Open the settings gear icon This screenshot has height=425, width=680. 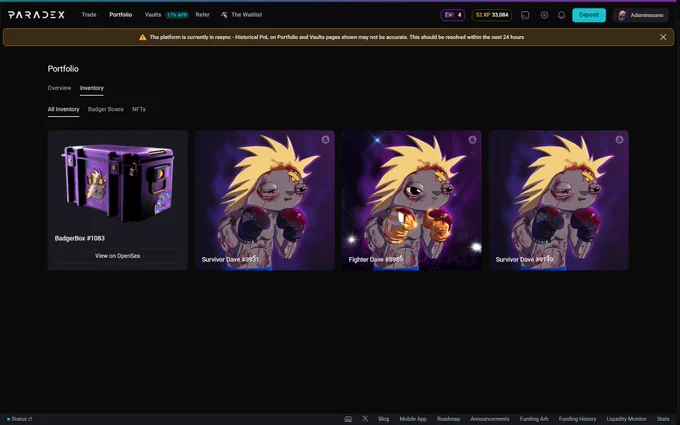(x=544, y=15)
